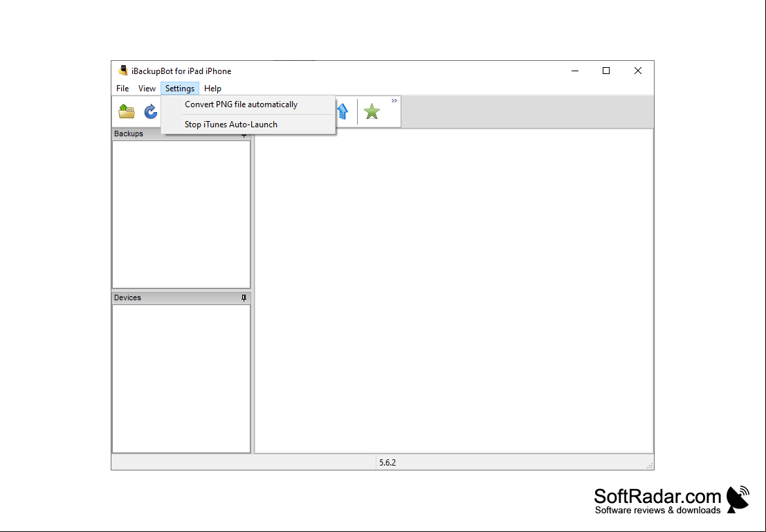Image resolution: width=766 pixels, height=532 pixels.
Task: Expand the toolbar overflow chevron
Action: tap(394, 100)
